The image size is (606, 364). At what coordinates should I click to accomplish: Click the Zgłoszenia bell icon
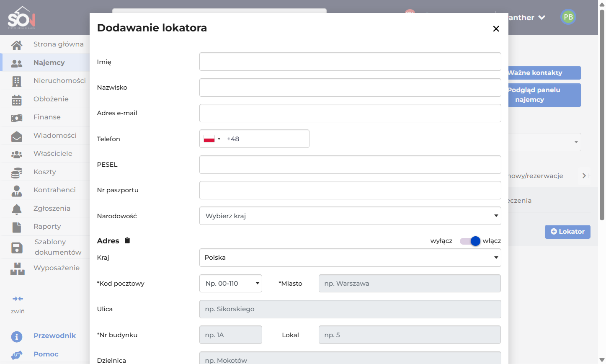coord(17,209)
